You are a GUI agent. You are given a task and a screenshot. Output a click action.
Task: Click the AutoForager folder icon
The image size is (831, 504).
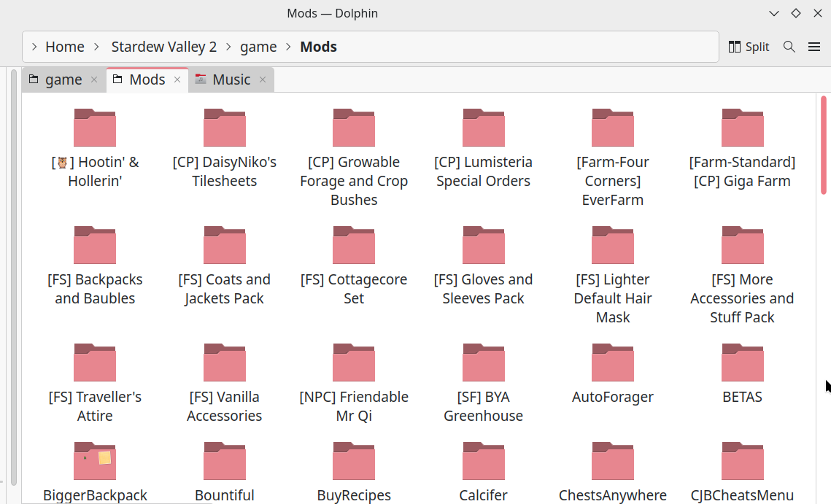click(x=613, y=363)
